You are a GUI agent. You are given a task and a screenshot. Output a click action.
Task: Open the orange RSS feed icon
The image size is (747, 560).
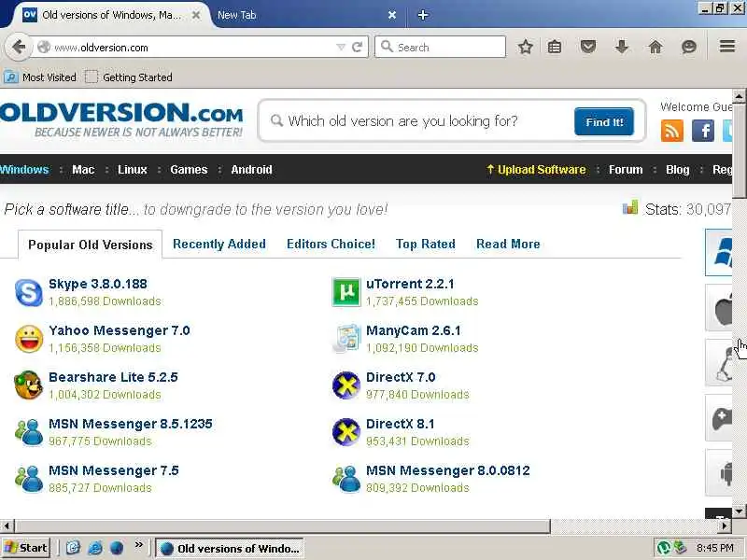671,131
